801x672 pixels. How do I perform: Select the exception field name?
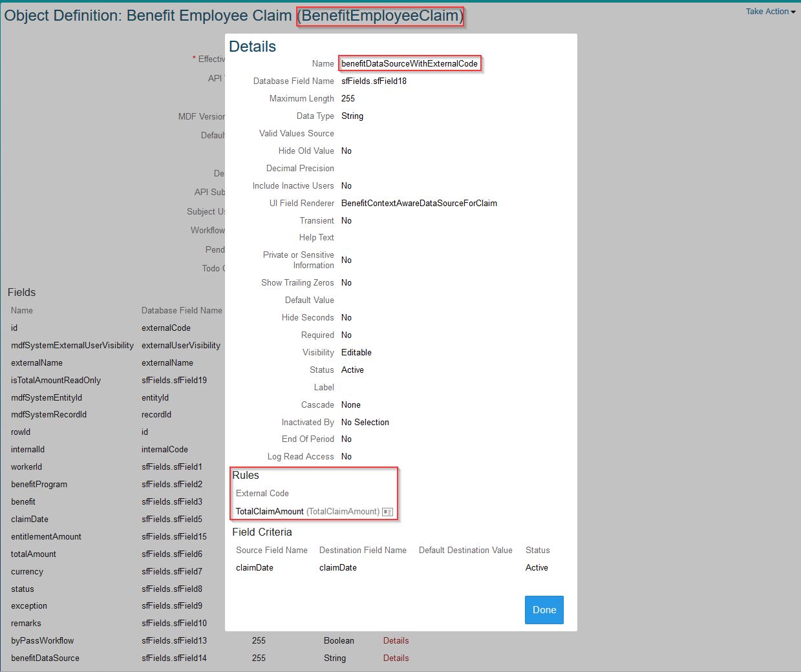(x=29, y=605)
